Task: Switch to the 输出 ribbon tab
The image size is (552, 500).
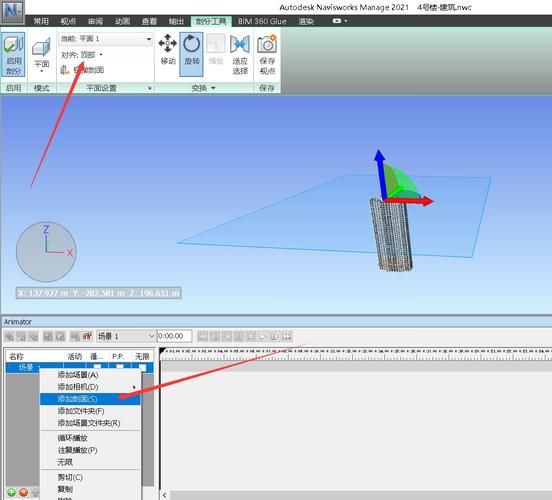Action: (176, 21)
